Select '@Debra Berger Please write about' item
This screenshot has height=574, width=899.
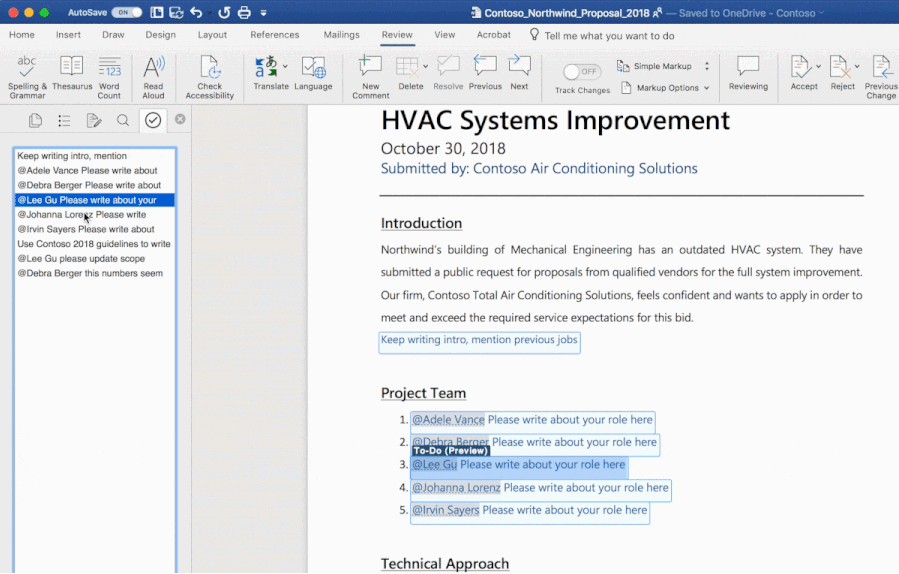[x=95, y=185]
